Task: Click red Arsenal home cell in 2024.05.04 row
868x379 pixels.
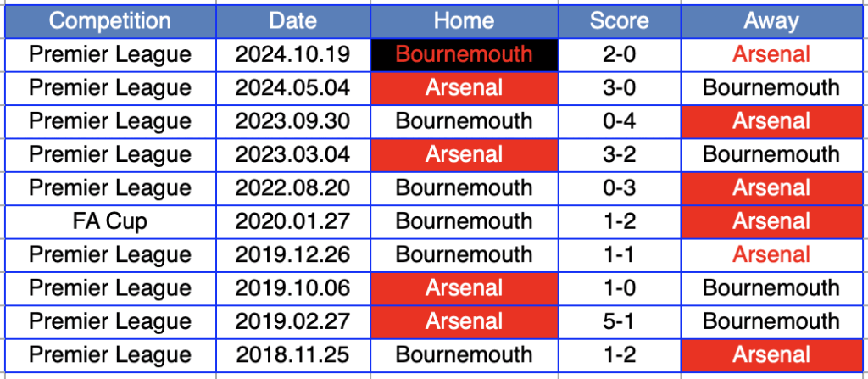Action: 464,88
